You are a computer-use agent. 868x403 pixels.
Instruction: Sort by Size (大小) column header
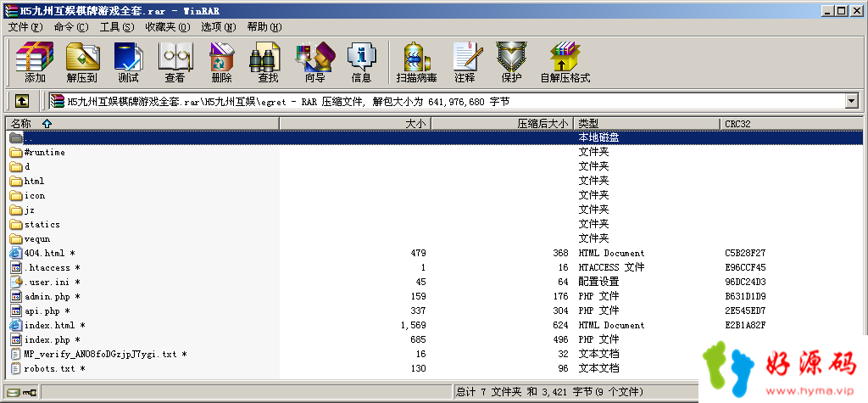point(355,124)
